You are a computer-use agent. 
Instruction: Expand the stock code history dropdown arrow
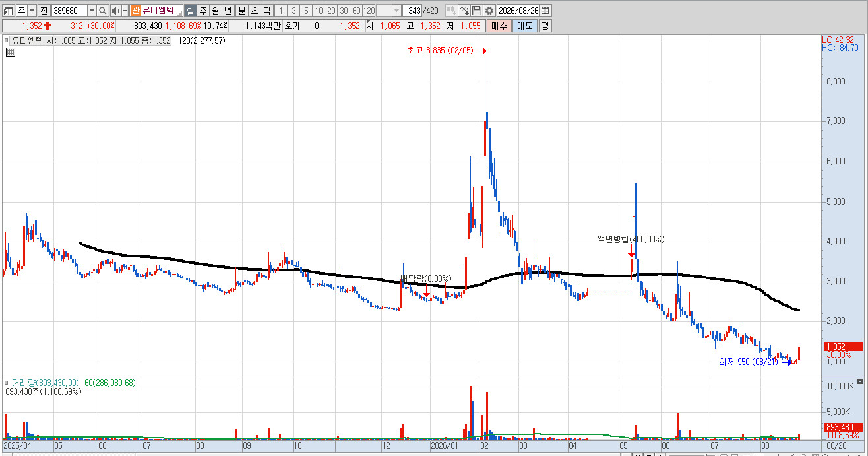point(92,11)
